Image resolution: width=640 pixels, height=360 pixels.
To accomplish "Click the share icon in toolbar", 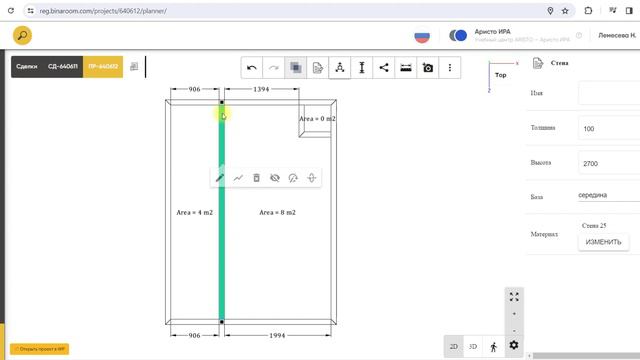I will pos(384,68).
